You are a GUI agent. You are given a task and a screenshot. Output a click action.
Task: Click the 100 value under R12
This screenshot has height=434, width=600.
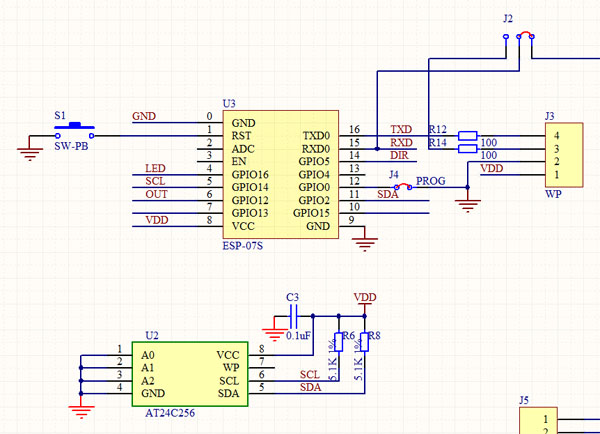pyautogui.click(x=489, y=143)
